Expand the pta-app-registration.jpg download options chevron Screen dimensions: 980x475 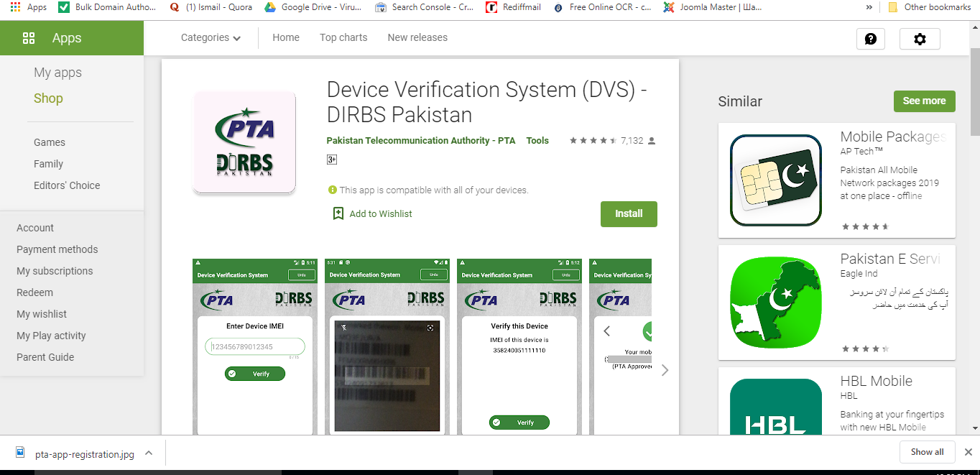(x=149, y=453)
